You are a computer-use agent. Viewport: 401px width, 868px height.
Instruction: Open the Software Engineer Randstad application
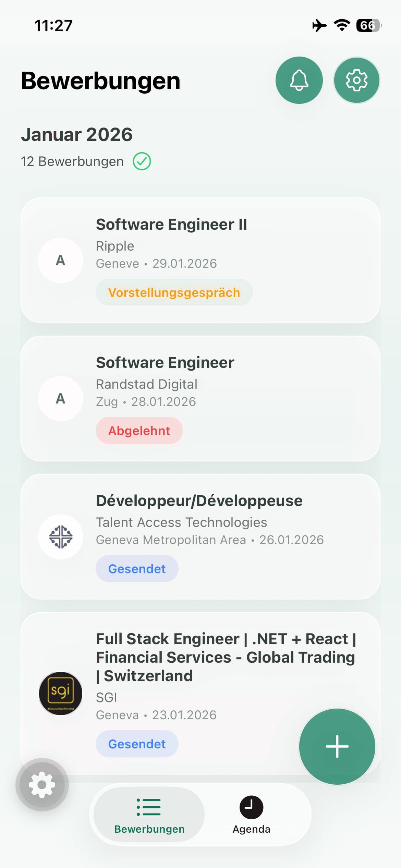pos(200,399)
